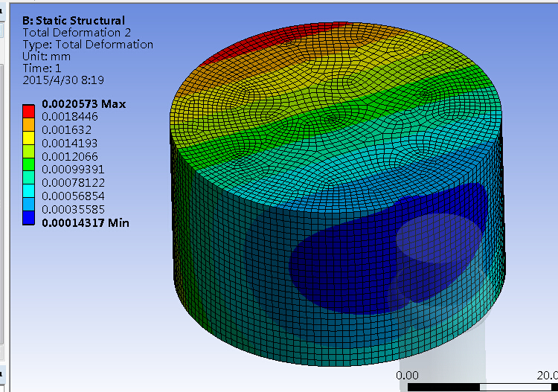Click the 'Time: 1' text line

pos(42,68)
